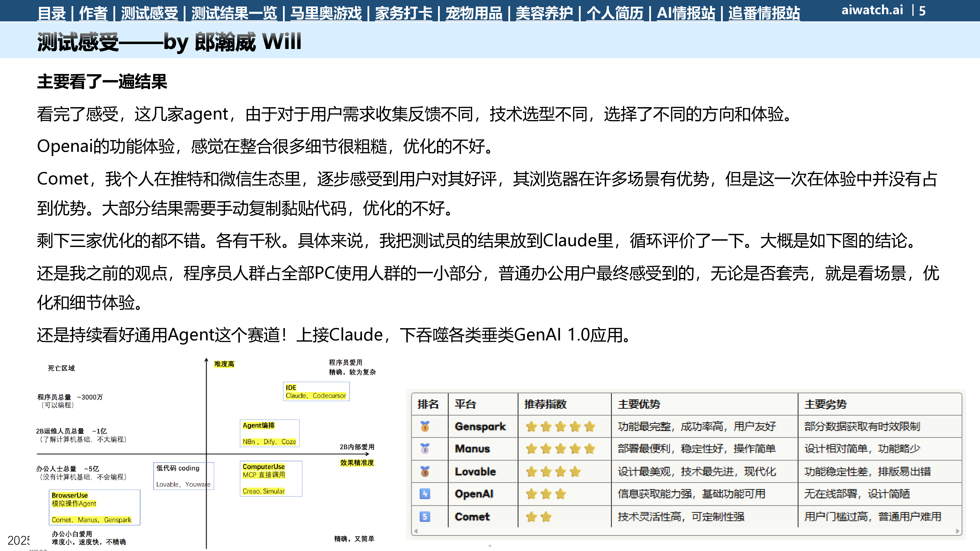Select the 主要劣势 column header
980x551 pixels.
pyautogui.click(x=825, y=404)
